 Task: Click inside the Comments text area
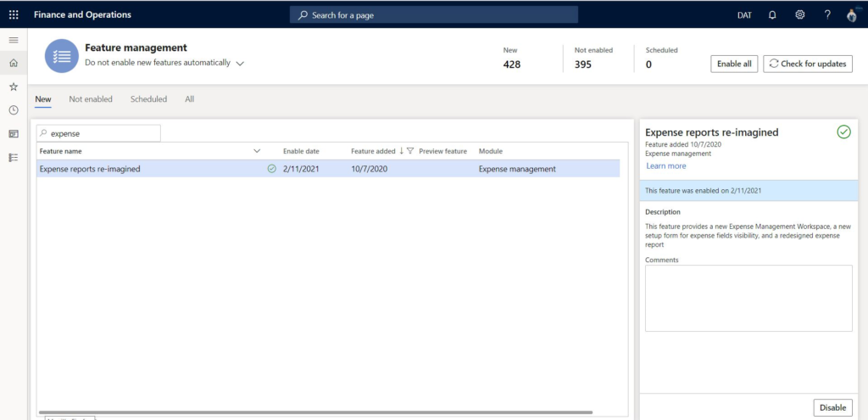(748, 298)
